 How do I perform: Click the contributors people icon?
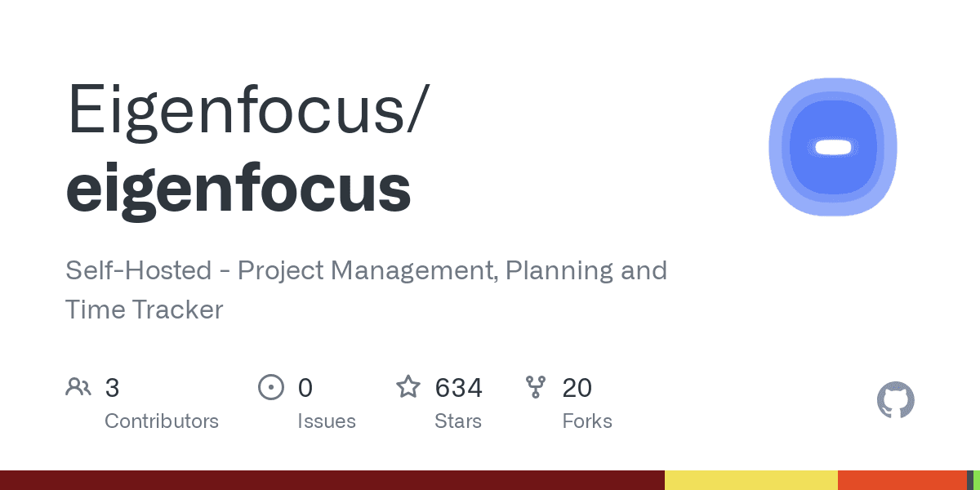(x=78, y=387)
